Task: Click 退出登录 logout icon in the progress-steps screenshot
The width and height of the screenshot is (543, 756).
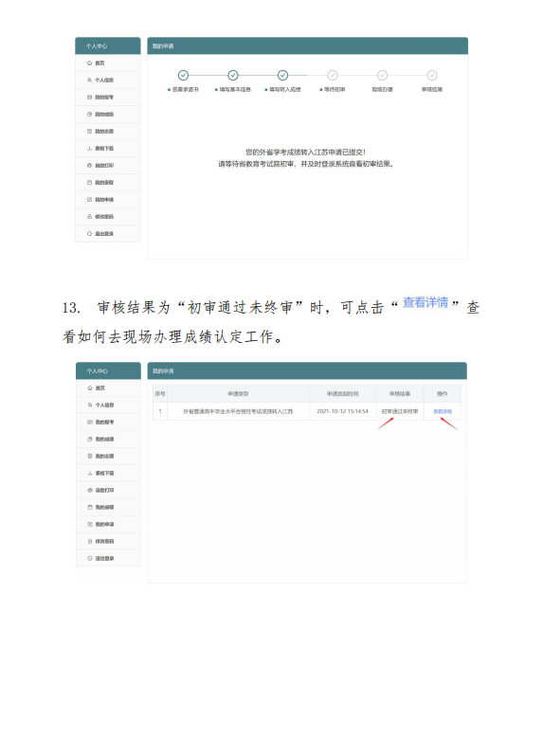Action: coord(89,233)
